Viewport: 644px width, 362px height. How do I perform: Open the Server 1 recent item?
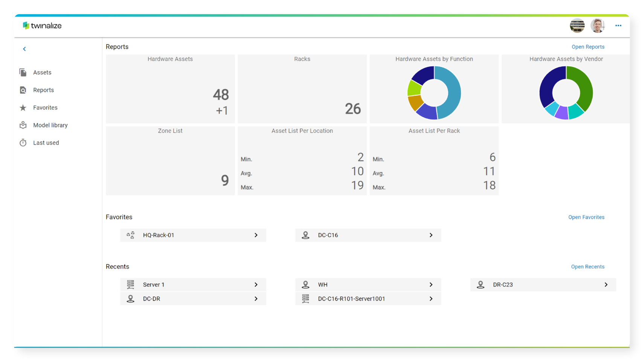coord(193,285)
